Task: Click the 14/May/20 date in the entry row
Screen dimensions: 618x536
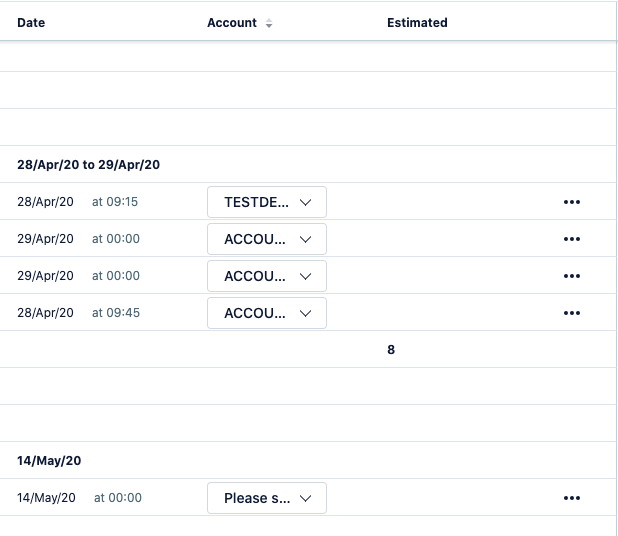Action: click(x=46, y=498)
